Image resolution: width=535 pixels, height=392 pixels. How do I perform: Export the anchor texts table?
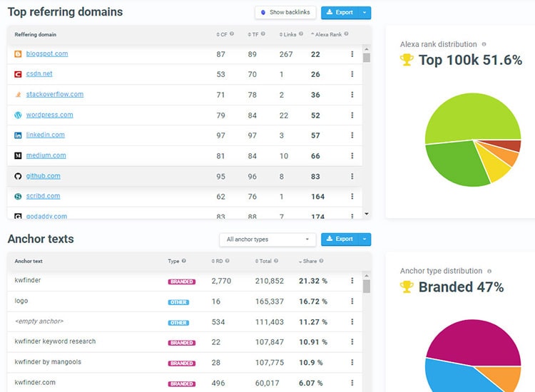pyautogui.click(x=340, y=239)
